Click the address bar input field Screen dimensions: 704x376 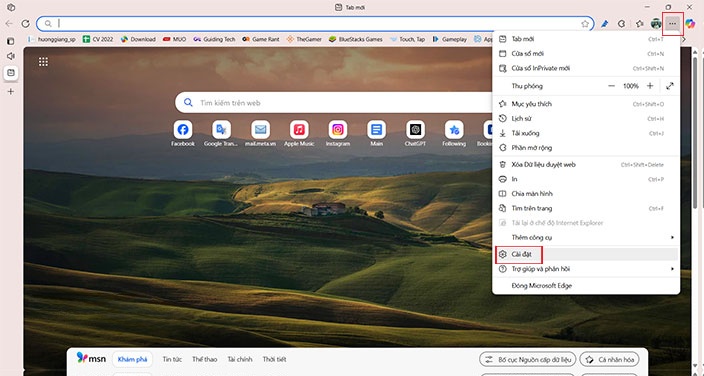(x=315, y=23)
